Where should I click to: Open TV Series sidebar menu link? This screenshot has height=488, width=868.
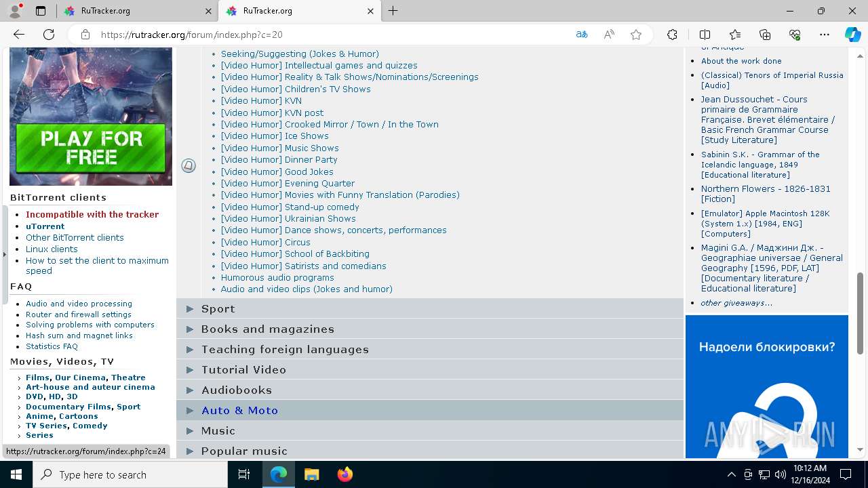pos(46,426)
